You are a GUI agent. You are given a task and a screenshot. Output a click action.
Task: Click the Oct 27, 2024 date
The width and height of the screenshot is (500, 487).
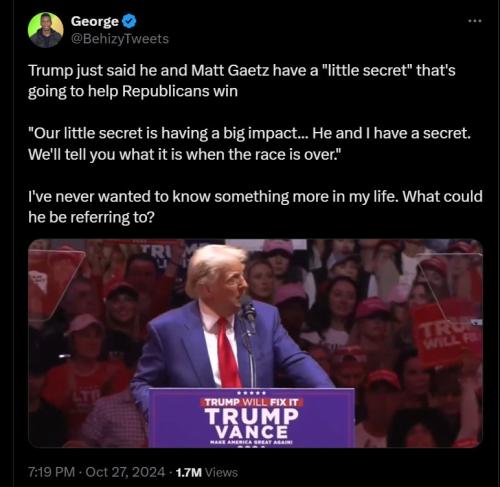tap(125, 472)
